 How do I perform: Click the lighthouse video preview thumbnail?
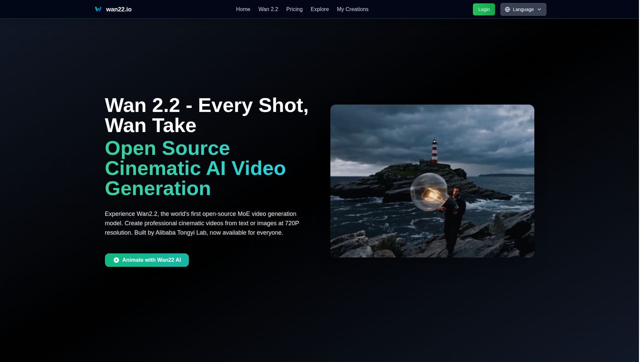pos(432,181)
